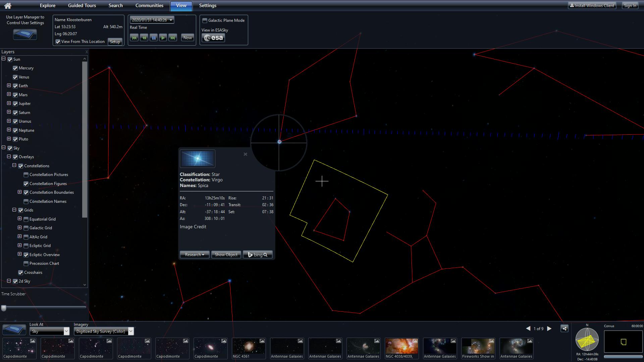Screen dimensions: 644x362
Task: Play time forward using the green play icon
Action: click(163, 38)
